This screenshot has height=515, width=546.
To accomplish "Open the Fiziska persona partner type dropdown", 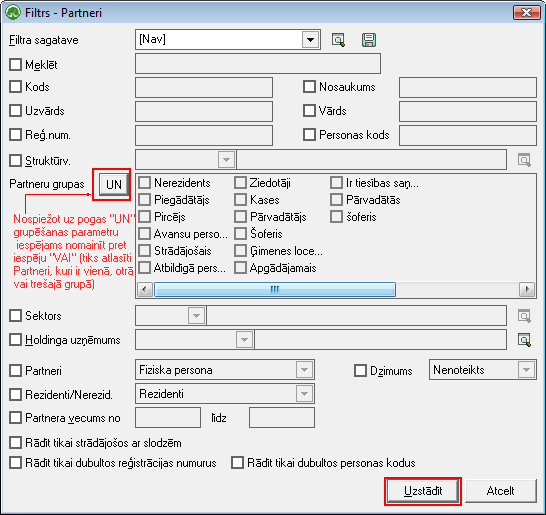I will 304,370.
